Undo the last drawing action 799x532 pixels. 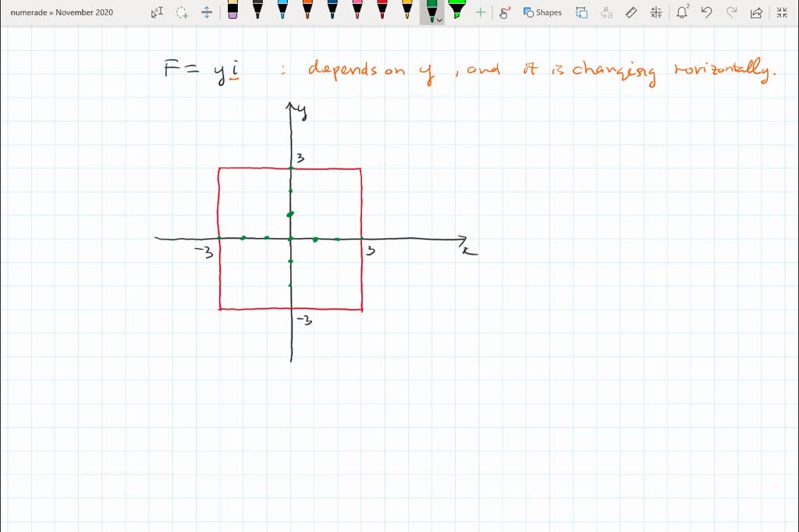tap(707, 12)
